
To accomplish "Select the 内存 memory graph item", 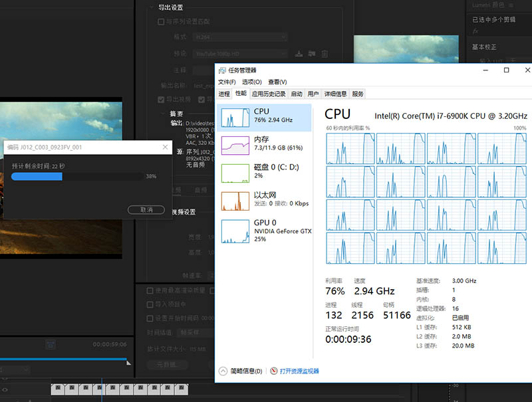I will coord(264,146).
